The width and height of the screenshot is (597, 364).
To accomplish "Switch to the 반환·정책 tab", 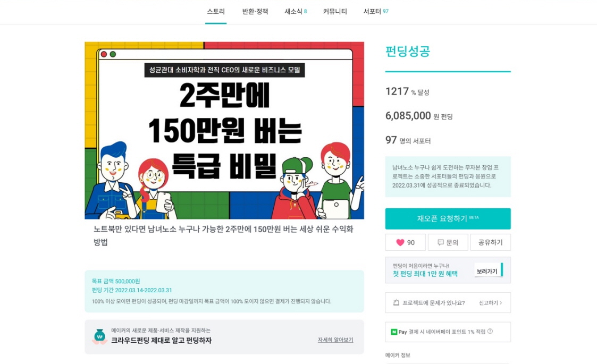I will 255,12.
